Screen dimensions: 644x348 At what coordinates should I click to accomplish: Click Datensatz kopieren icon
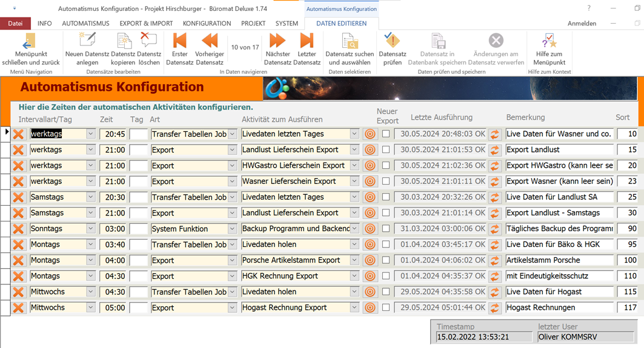pyautogui.click(x=123, y=41)
